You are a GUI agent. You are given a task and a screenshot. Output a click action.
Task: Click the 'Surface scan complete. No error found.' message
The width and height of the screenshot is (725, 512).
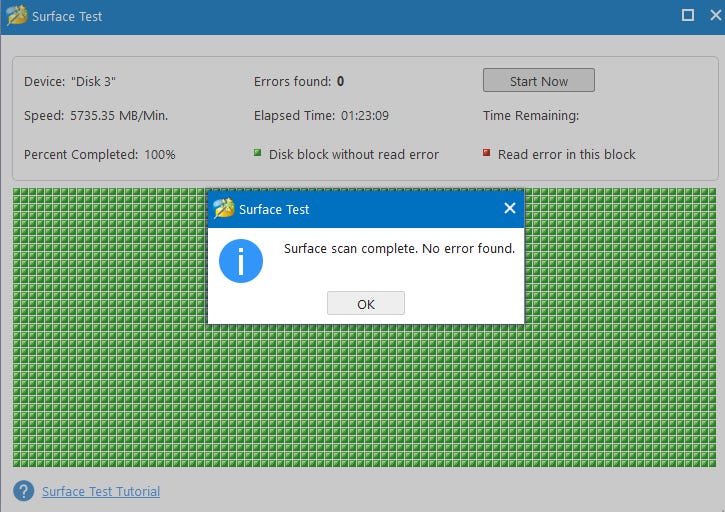pyautogui.click(x=399, y=249)
